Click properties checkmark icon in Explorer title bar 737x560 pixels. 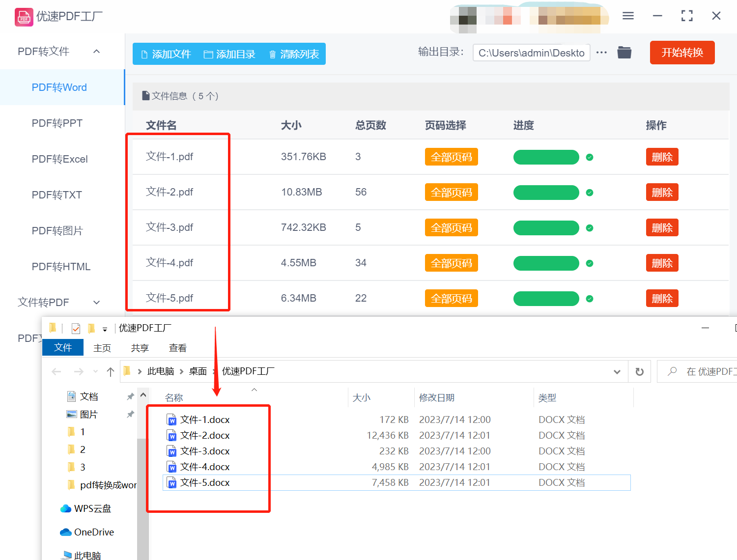(76, 328)
